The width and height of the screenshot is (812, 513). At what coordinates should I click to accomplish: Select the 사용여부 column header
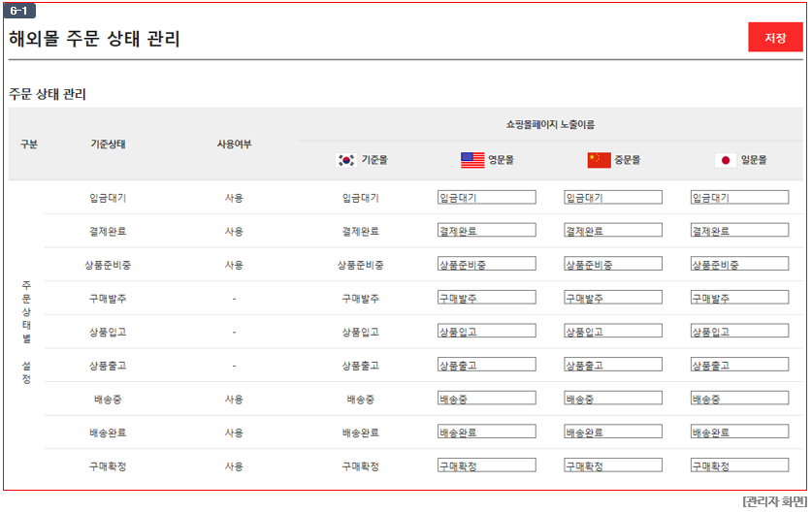pos(234,144)
